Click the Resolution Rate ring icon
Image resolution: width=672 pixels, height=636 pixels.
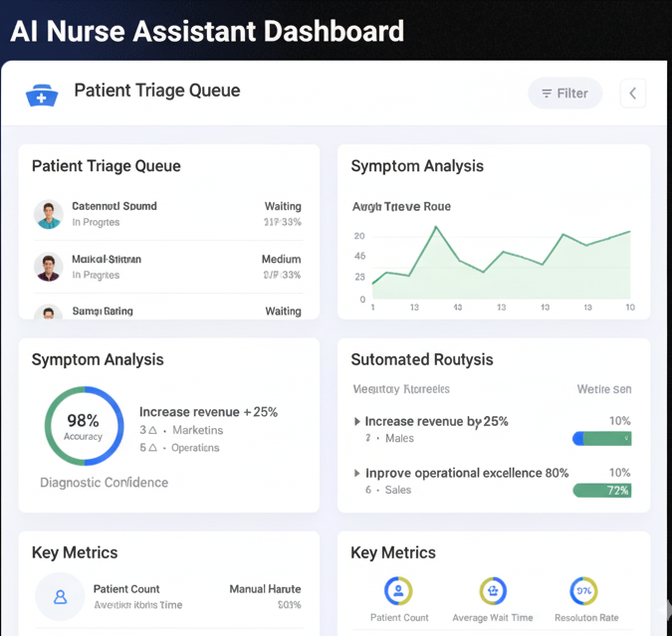click(x=583, y=591)
